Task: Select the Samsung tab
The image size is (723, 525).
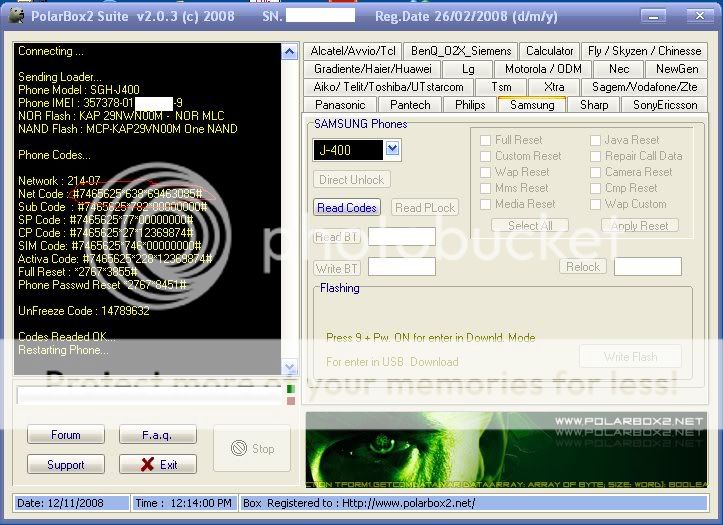Action: coord(532,104)
